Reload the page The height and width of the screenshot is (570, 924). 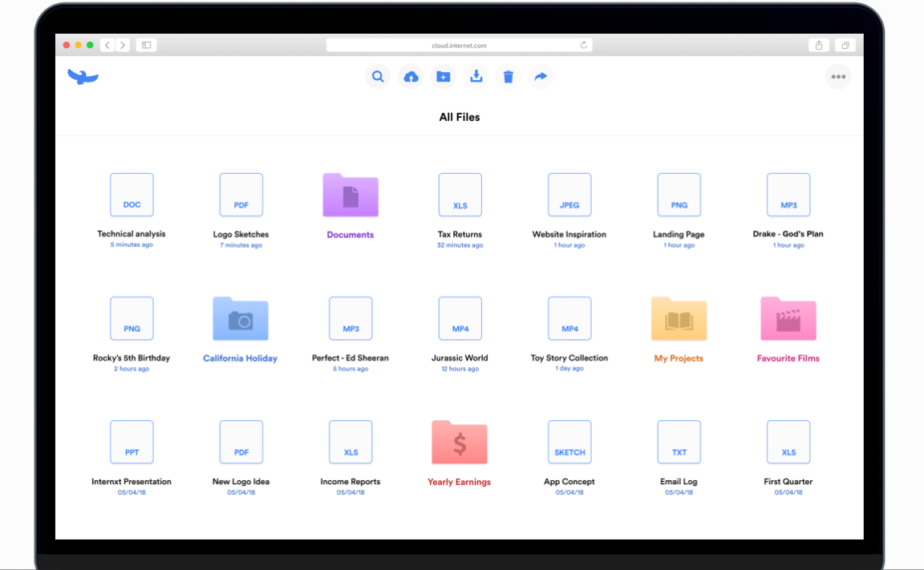584,45
